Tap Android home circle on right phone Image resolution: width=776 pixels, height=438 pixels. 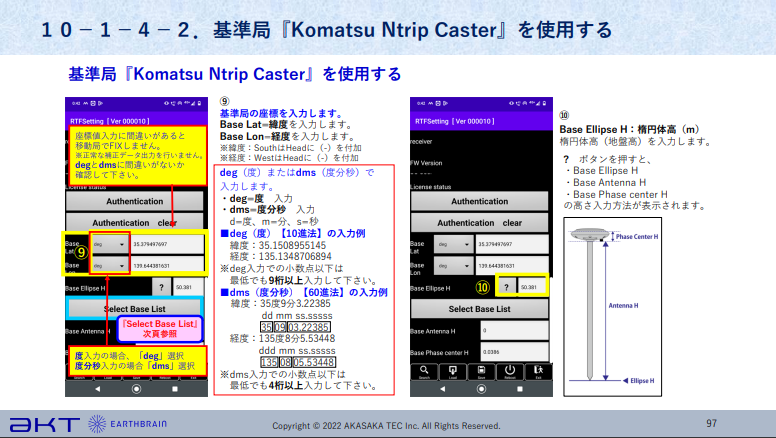tap(481, 389)
